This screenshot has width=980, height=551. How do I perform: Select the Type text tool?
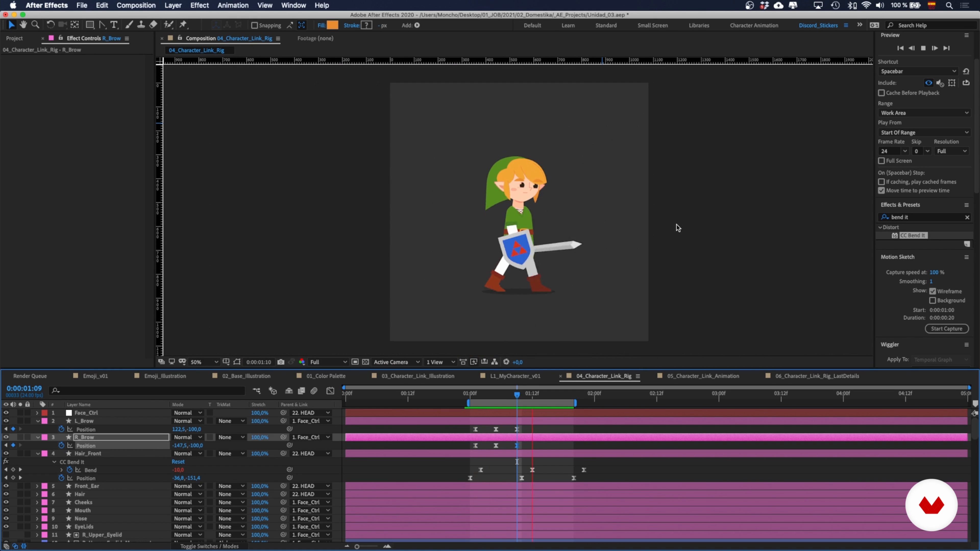click(x=114, y=25)
